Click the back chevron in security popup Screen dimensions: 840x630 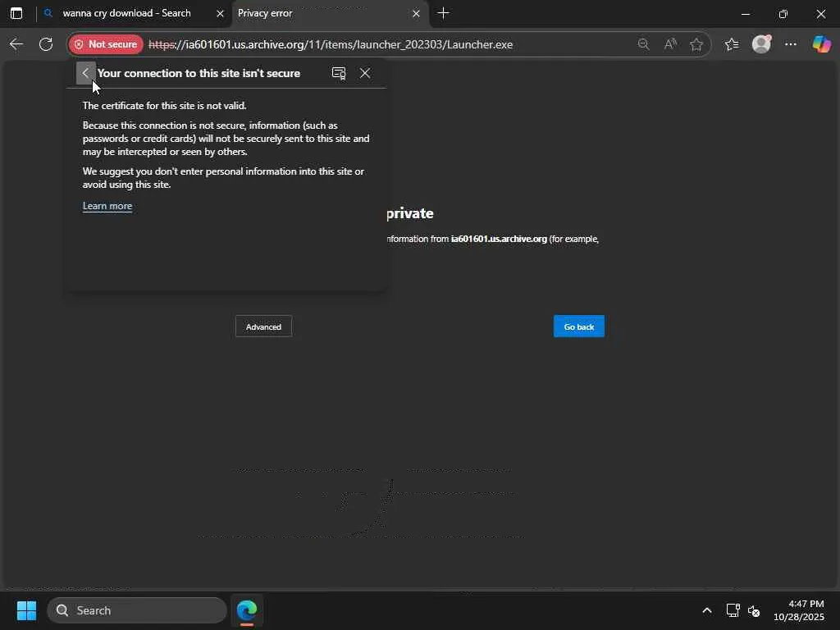(x=85, y=73)
